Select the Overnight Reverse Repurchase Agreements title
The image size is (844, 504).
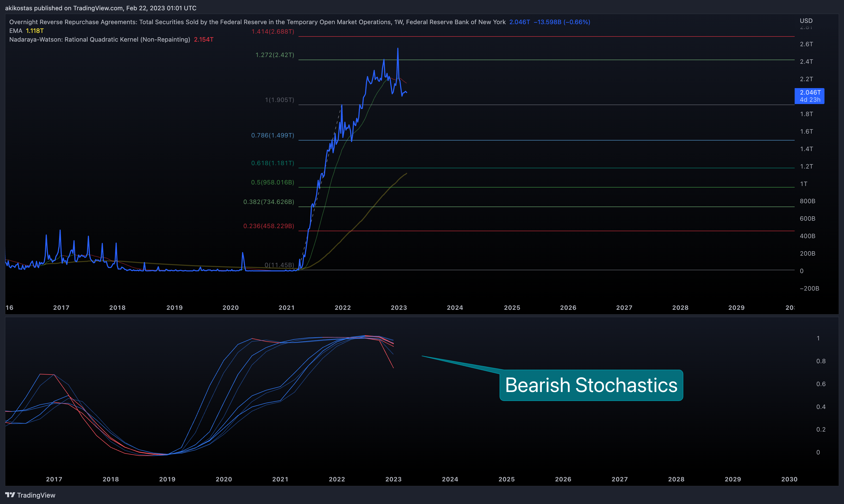(257, 22)
